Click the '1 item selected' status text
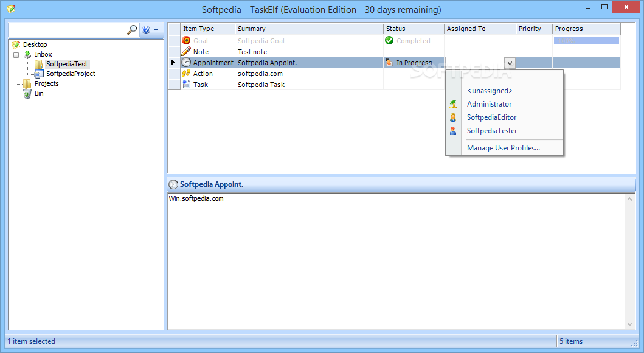The height and width of the screenshot is (353, 644). (31, 341)
